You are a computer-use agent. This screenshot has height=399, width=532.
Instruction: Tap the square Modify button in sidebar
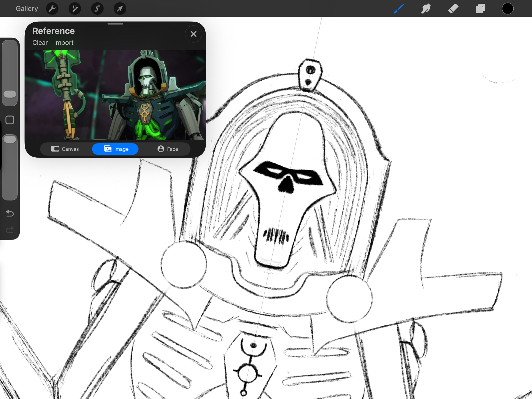click(10, 120)
